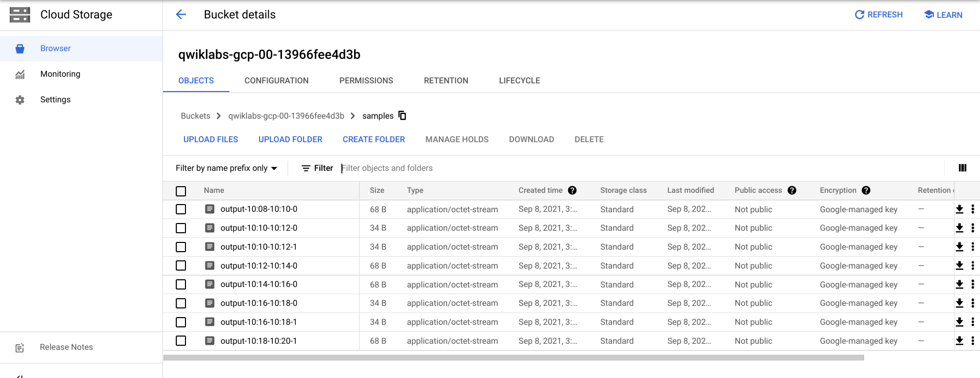Show Created time help tooltip icon
The image size is (980, 378).
pos(572,190)
